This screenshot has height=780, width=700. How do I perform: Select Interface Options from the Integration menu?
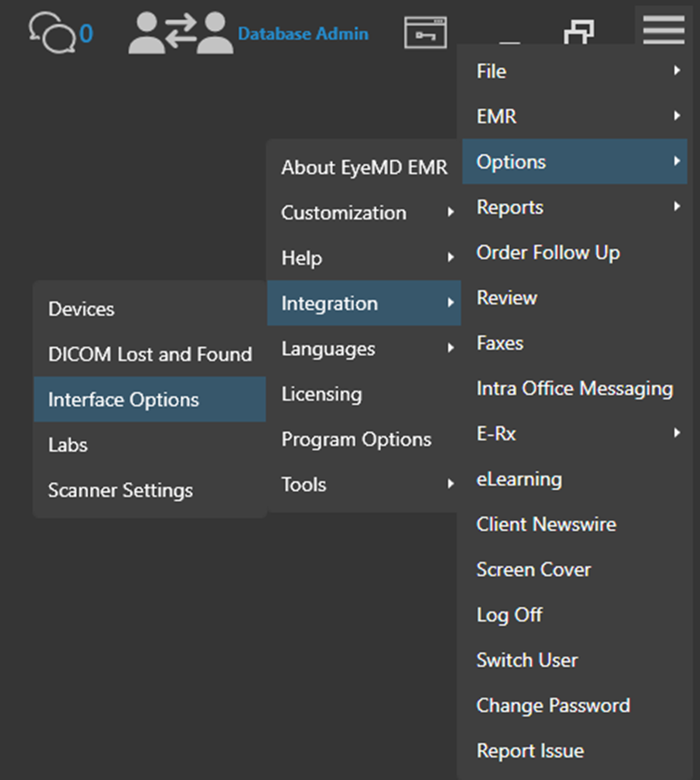(x=124, y=400)
